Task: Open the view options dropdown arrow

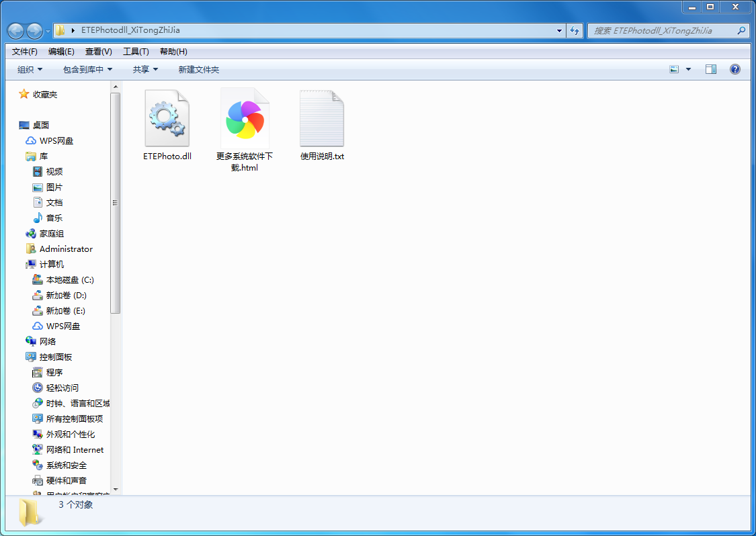Action: 689,69
